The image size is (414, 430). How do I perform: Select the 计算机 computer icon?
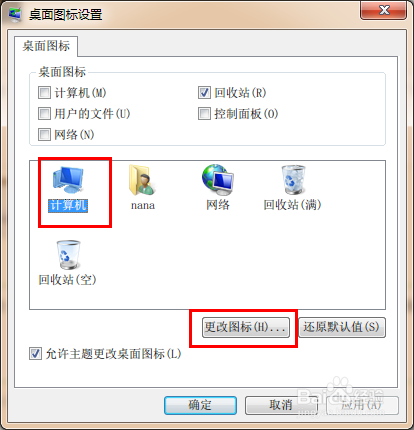(68, 180)
